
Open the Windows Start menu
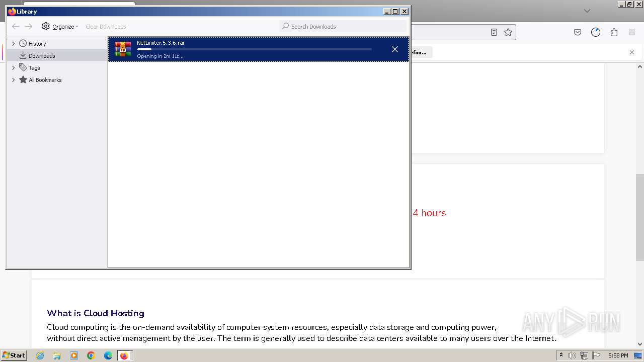point(14,355)
